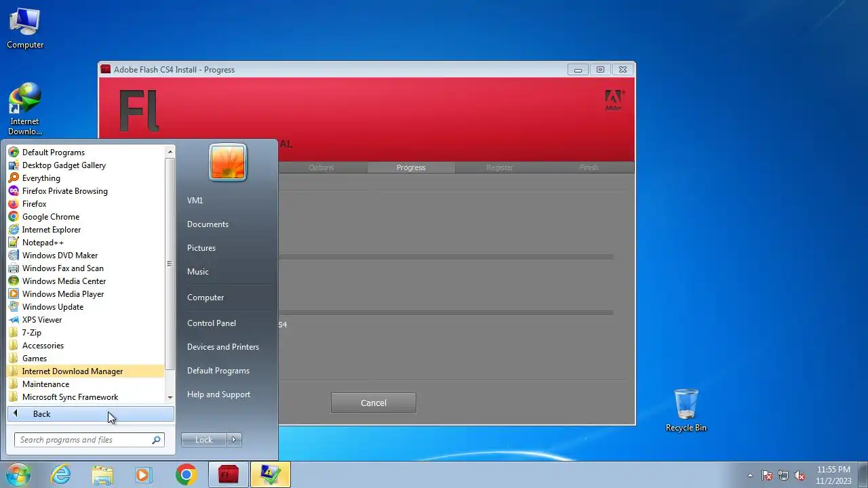868x488 pixels.
Task: Click the Adobe logo in installer header
Action: click(614, 100)
